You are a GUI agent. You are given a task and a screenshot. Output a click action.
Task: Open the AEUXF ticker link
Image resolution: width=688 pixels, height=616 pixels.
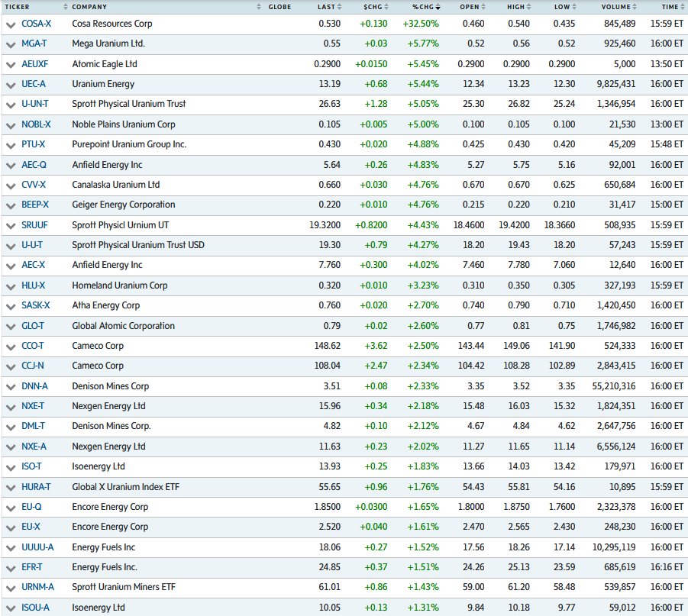[34, 64]
